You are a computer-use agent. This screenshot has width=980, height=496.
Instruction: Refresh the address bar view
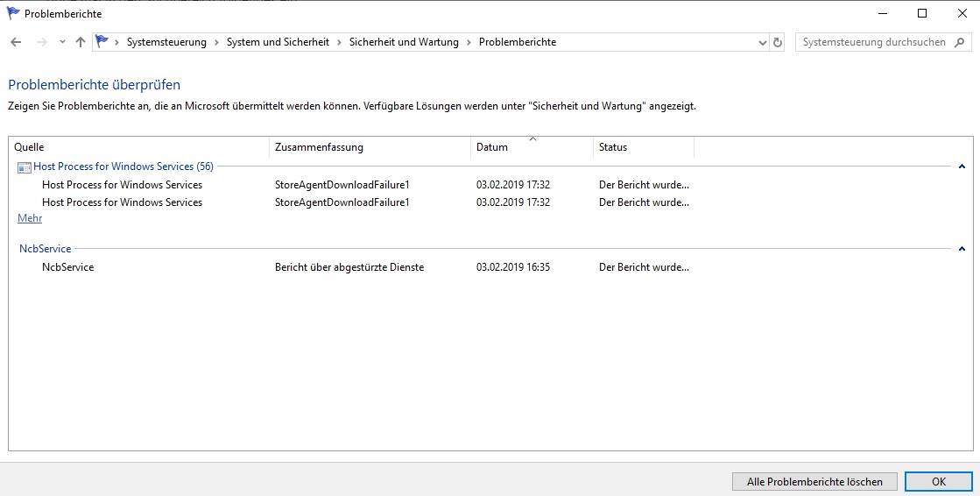point(778,42)
